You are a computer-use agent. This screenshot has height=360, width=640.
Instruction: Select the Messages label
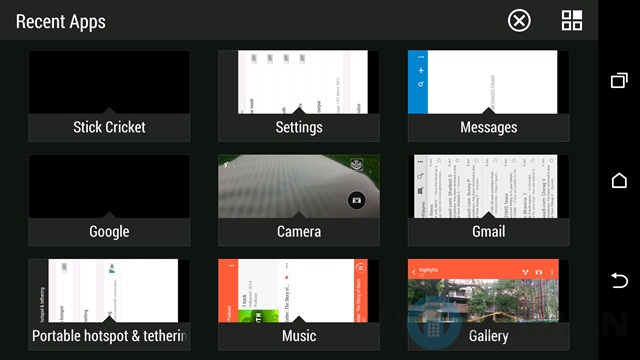(489, 127)
